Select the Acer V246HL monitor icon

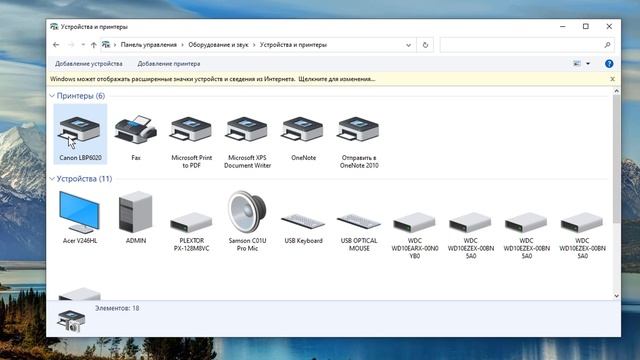(x=80, y=212)
